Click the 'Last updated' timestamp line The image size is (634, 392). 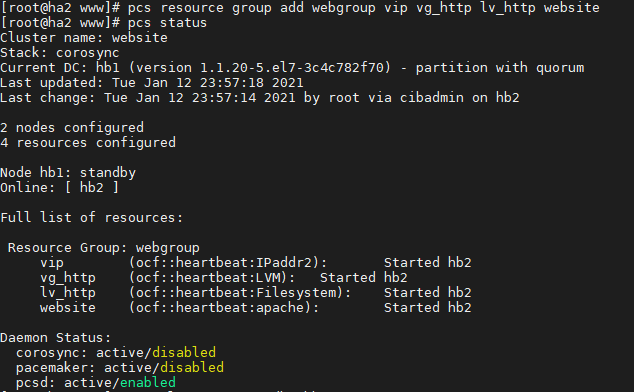[x=152, y=83]
